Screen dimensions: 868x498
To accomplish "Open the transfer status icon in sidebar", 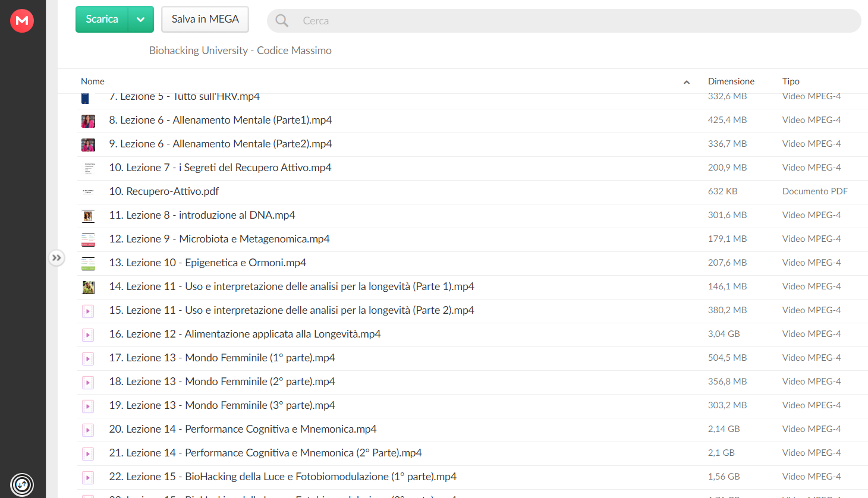I will (22, 484).
